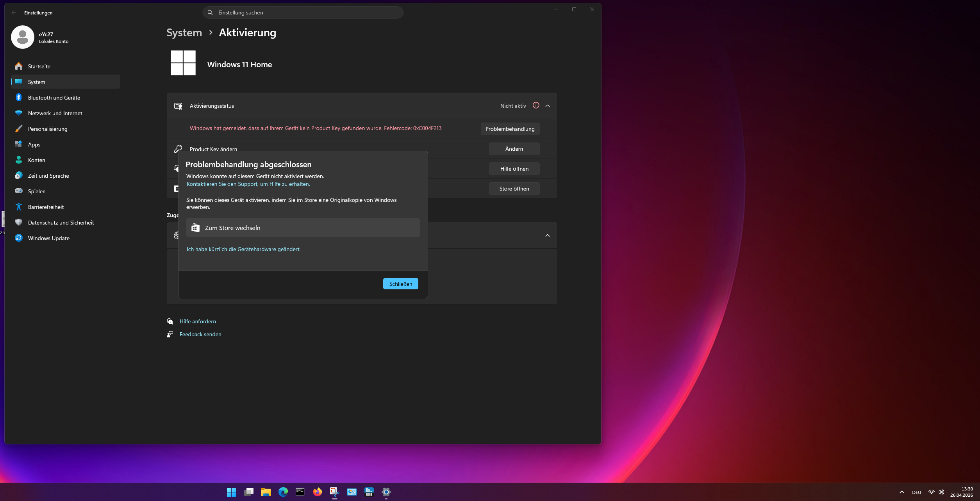Show hidden icons via the system tray chevron
The image size is (980, 501).
[x=902, y=492]
